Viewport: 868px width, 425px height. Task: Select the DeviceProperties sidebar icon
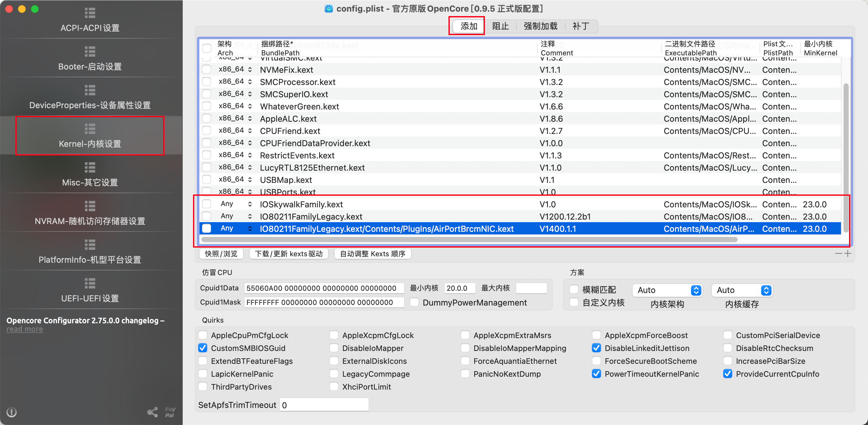(x=90, y=90)
